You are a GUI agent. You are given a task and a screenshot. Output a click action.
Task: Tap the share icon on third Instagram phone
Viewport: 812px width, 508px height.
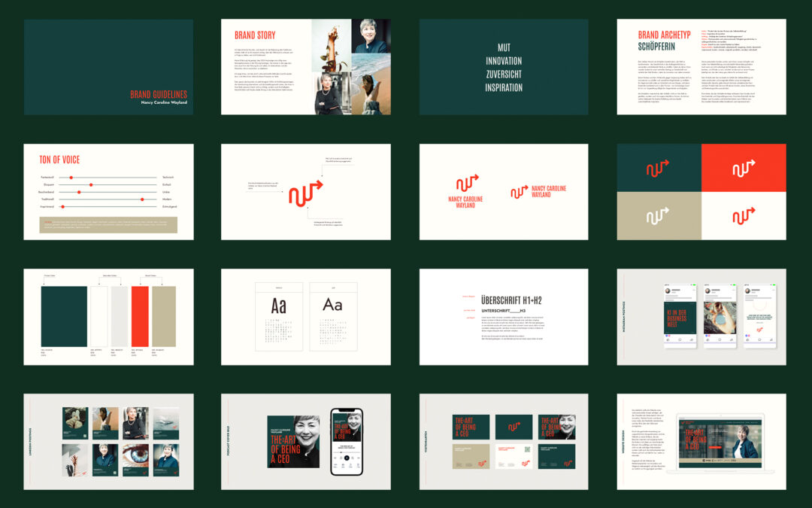click(771, 339)
